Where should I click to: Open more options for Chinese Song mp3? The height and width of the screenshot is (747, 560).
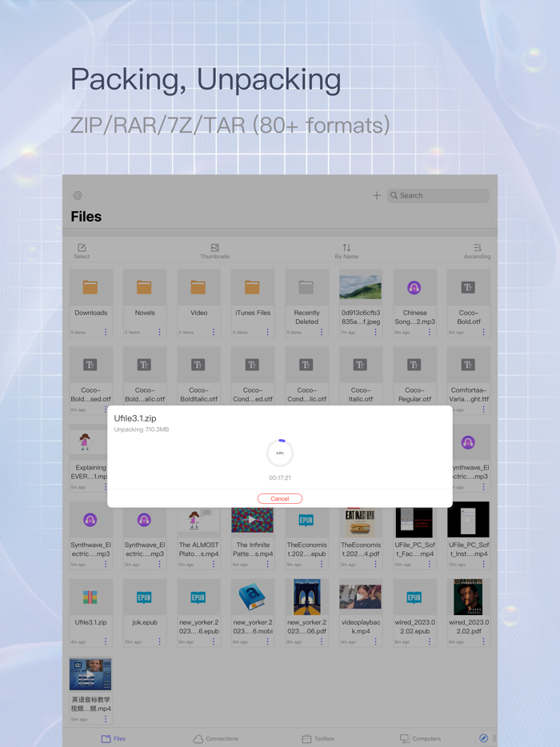coord(430,332)
